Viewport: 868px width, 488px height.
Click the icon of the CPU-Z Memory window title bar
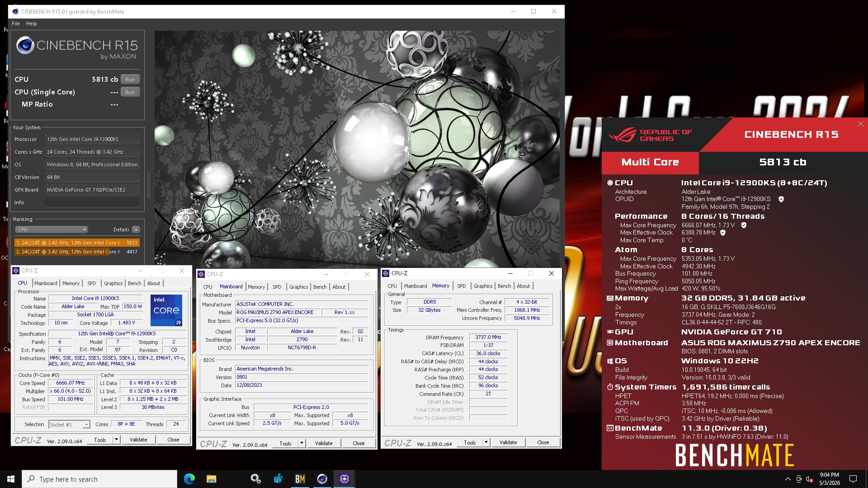pyautogui.click(x=386, y=273)
